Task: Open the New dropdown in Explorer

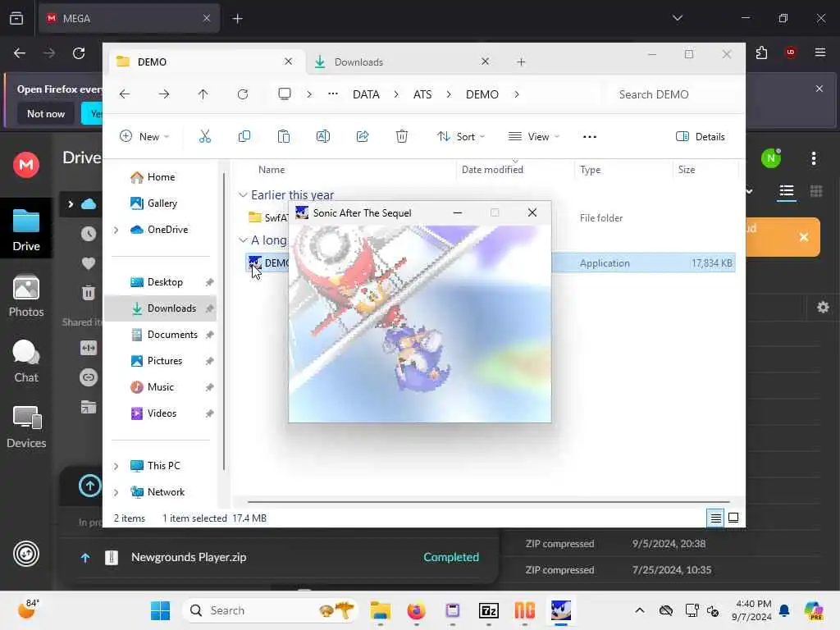Action: [144, 137]
